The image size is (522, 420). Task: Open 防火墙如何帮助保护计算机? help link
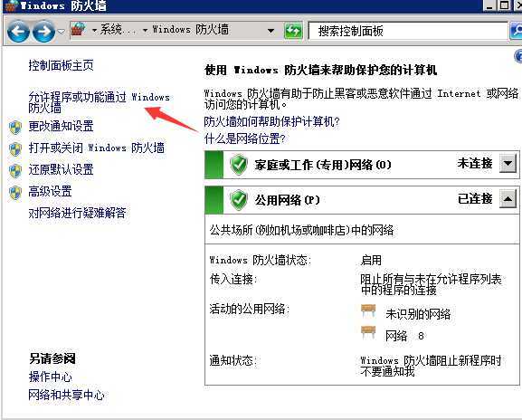[x=271, y=121]
